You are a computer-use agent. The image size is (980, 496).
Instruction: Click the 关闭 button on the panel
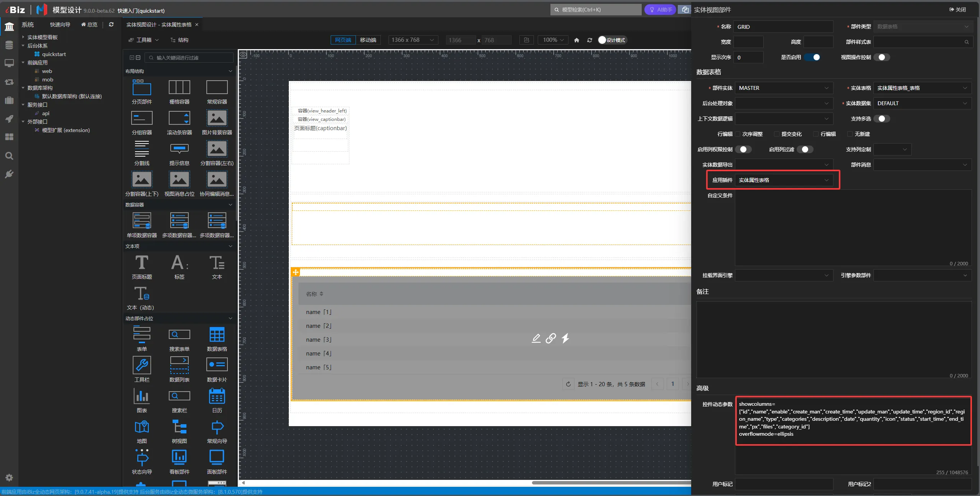958,10
